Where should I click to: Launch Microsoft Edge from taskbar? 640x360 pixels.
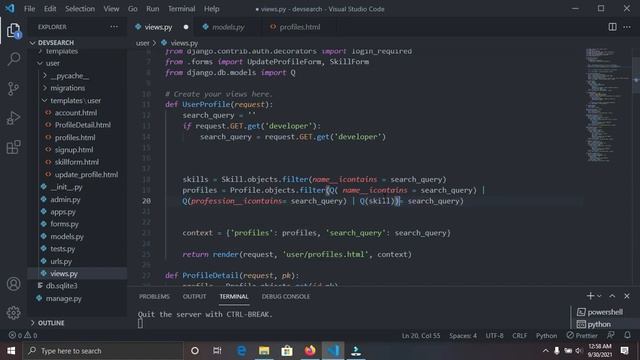241,351
